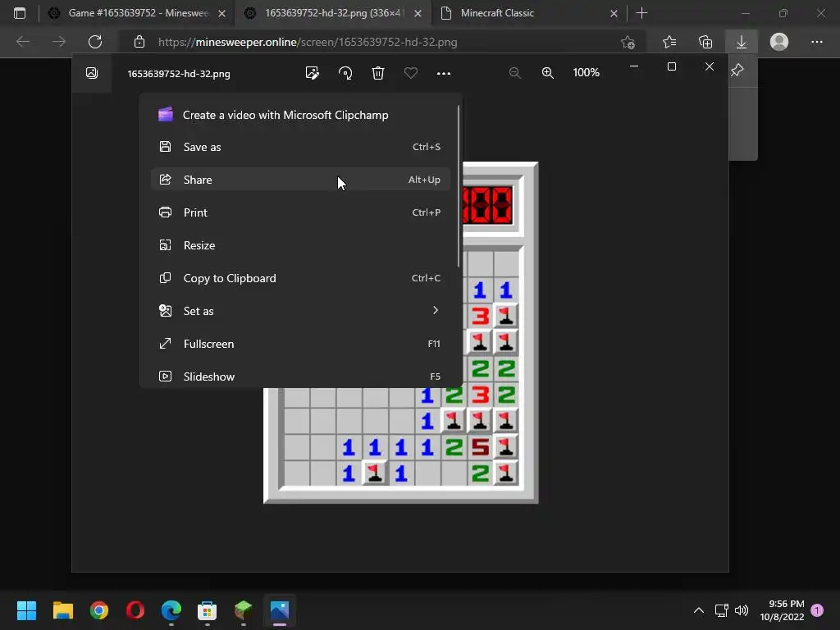Open Microsoft Edge from the taskbar
Viewport: 840px width, 630px height.
pos(171,610)
